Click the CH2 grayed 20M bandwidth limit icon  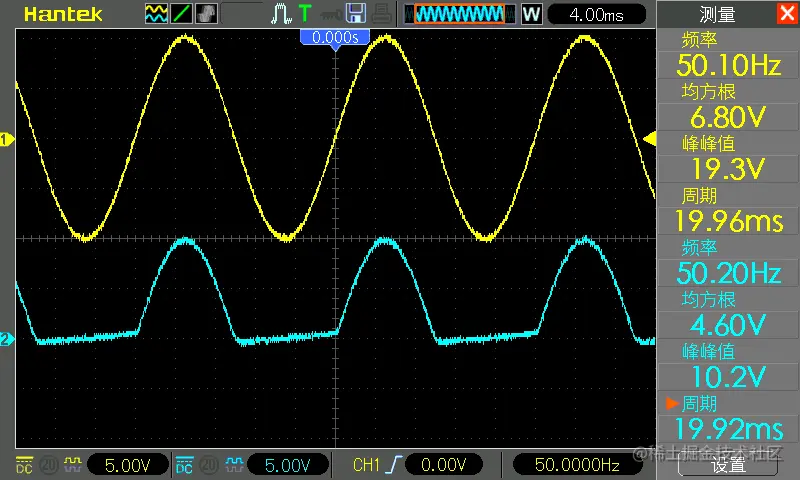(209, 465)
